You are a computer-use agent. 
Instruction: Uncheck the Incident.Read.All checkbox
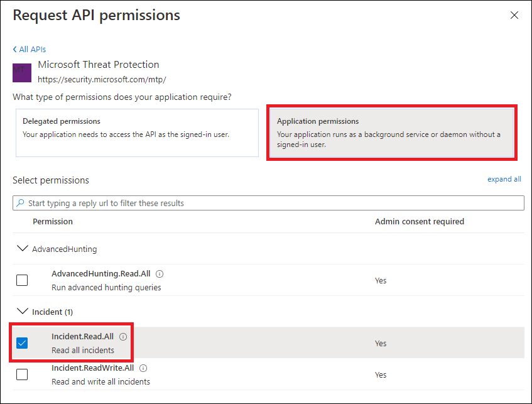coord(22,343)
